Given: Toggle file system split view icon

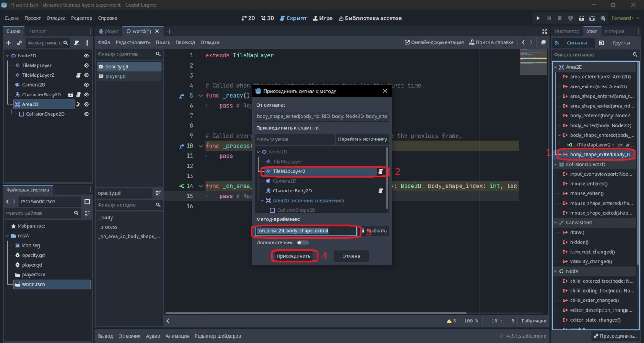Looking at the screenshot, I should [87, 202].
